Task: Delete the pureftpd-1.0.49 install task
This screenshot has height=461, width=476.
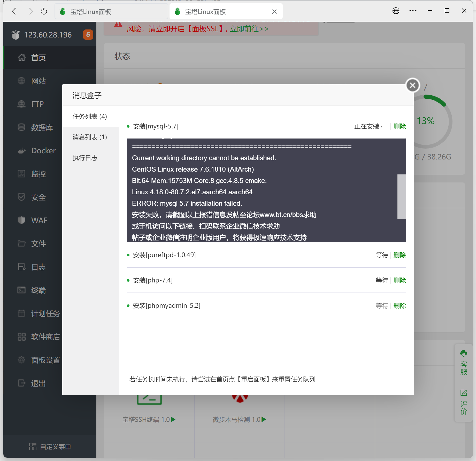Action: click(400, 255)
